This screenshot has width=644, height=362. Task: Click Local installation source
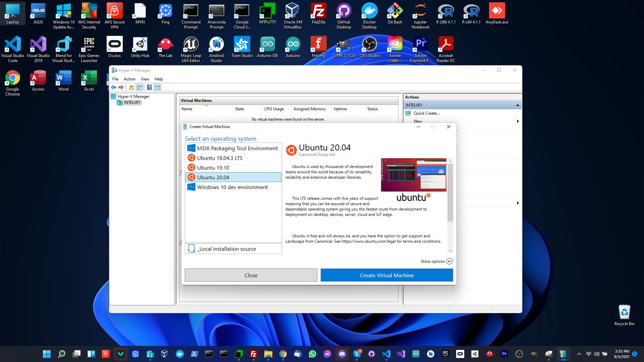point(233,249)
